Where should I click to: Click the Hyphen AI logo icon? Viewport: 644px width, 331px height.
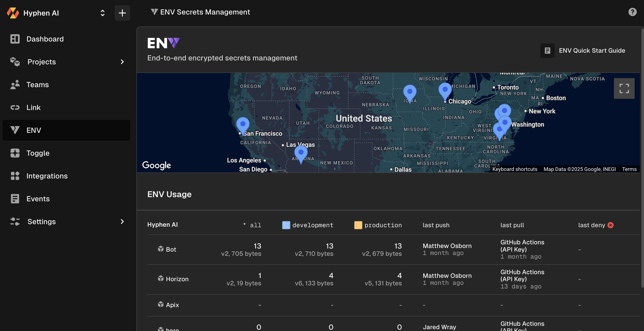(x=13, y=13)
